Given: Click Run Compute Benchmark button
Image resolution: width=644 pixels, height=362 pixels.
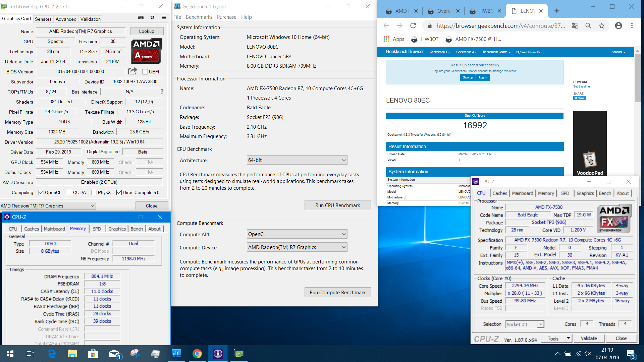Looking at the screenshot, I should (x=337, y=292).
